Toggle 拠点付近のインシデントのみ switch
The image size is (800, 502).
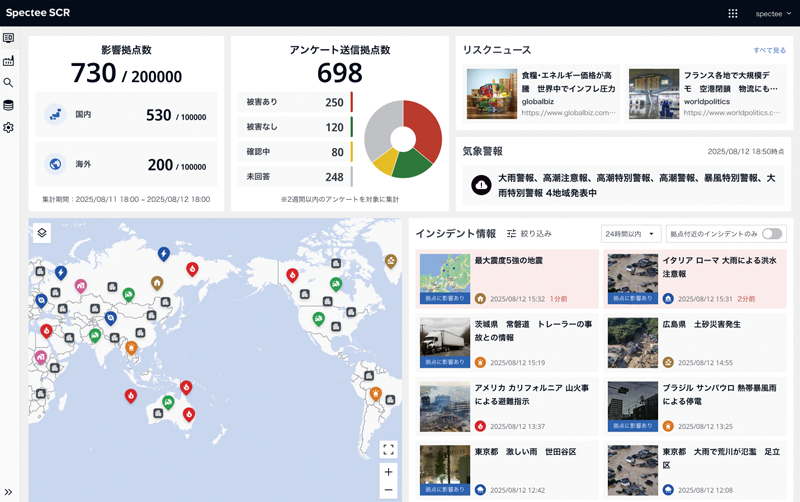(771, 234)
